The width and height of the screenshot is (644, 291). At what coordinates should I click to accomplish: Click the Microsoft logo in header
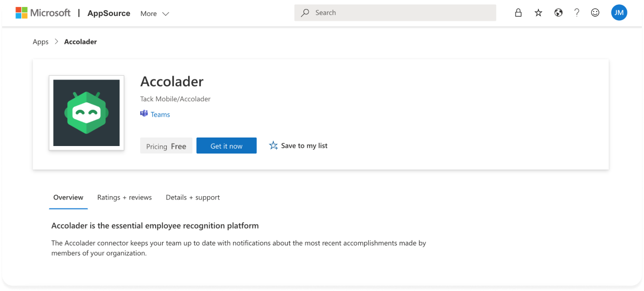[x=43, y=13]
